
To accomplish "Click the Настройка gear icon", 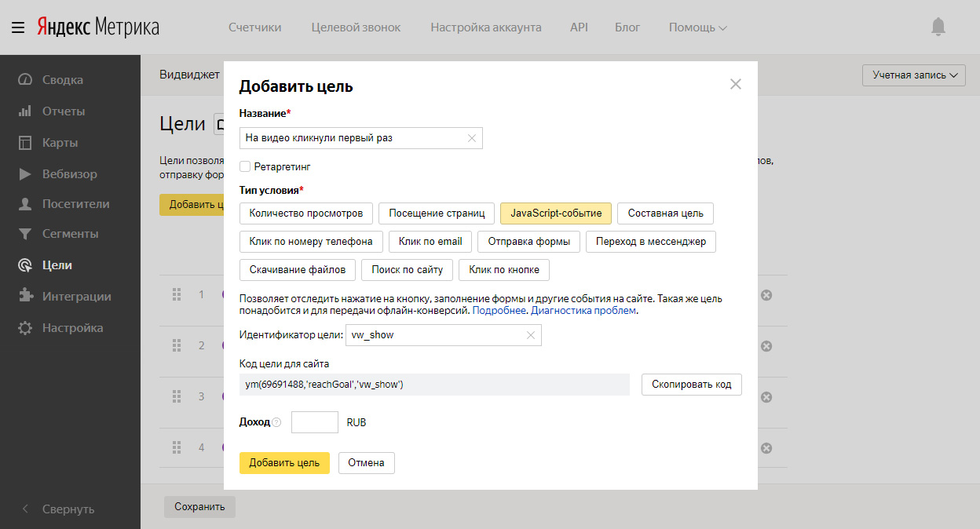I will coord(25,328).
